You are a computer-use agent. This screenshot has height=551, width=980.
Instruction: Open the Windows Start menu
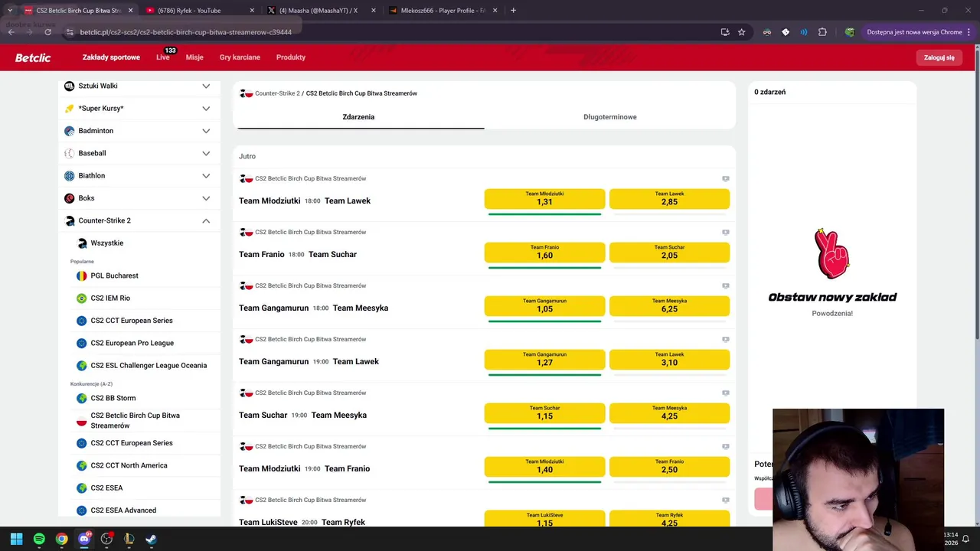coord(16,539)
